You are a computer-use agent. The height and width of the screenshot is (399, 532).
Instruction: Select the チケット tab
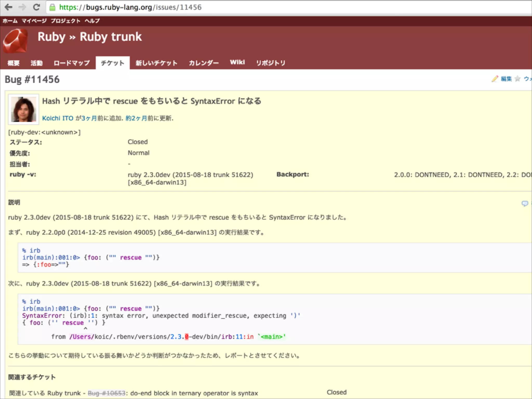click(x=113, y=63)
